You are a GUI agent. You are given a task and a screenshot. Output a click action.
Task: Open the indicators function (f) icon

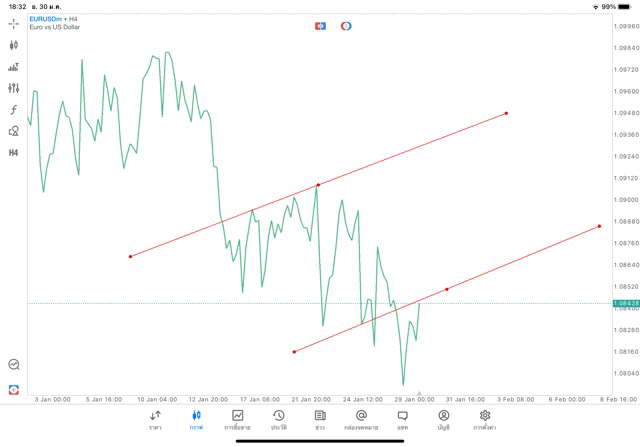tap(13, 109)
